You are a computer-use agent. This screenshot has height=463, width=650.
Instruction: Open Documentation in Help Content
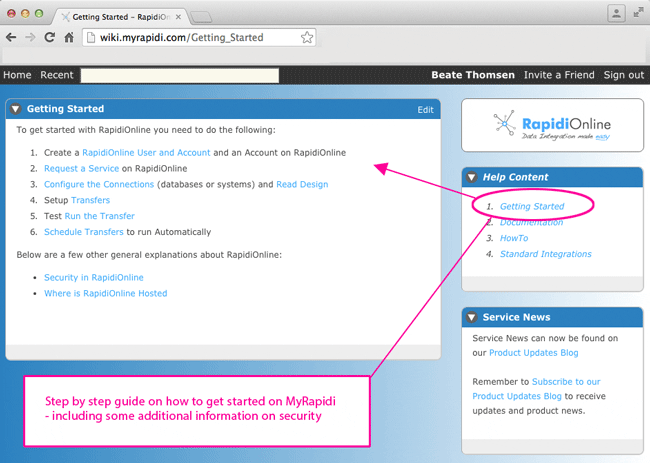(531, 223)
